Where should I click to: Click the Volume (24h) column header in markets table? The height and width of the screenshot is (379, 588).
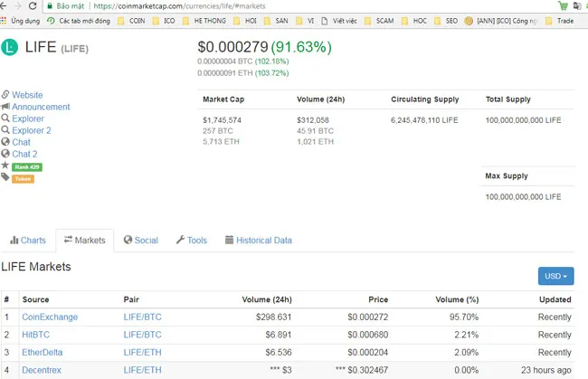coord(267,299)
